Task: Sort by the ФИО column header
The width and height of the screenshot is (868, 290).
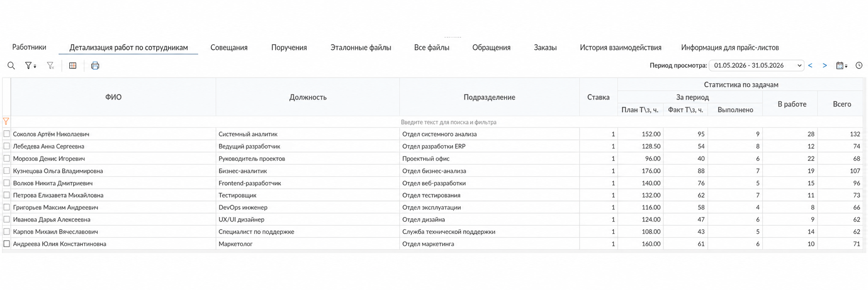Action: click(x=113, y=97)
